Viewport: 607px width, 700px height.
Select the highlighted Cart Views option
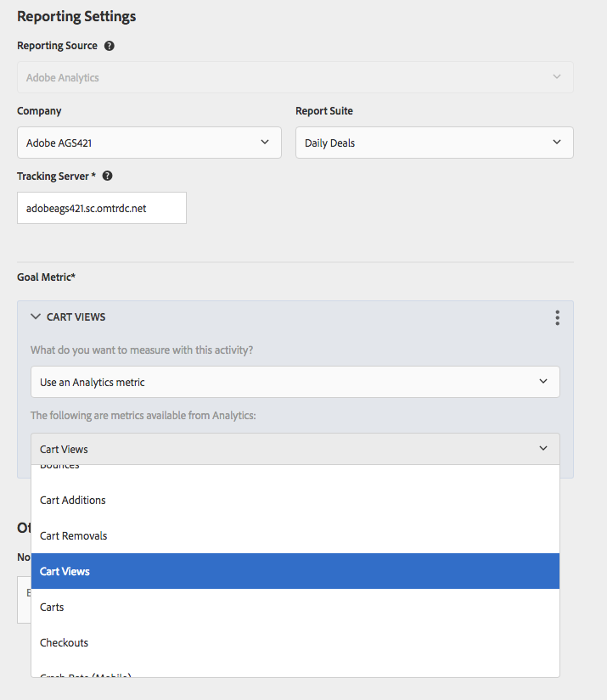coord(295,571)
